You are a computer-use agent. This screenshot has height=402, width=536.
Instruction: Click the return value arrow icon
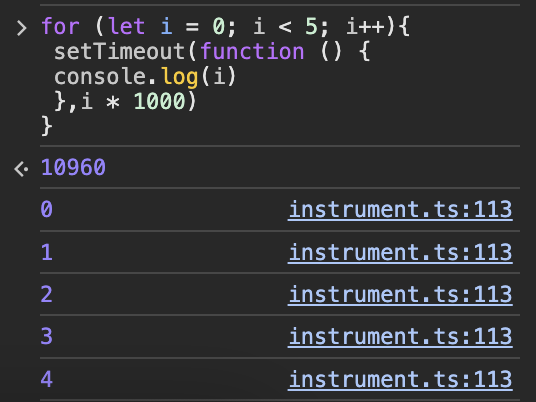click(21, 169)
